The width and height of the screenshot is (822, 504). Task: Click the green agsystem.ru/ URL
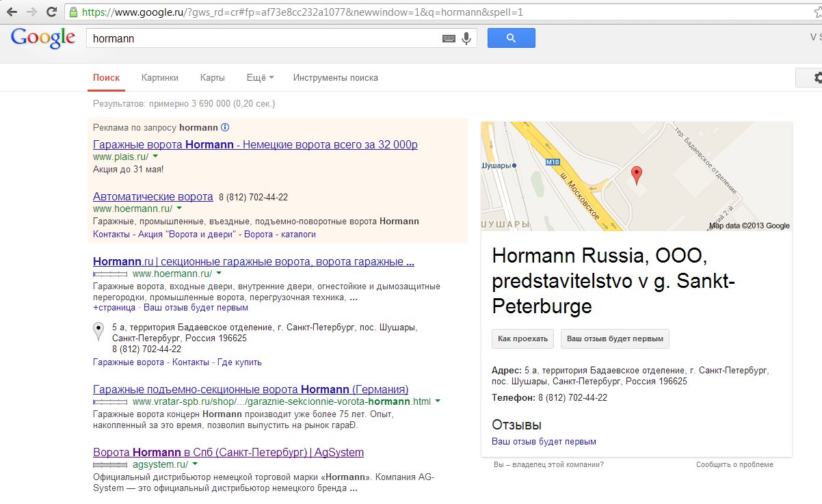[x=159, y=464]
